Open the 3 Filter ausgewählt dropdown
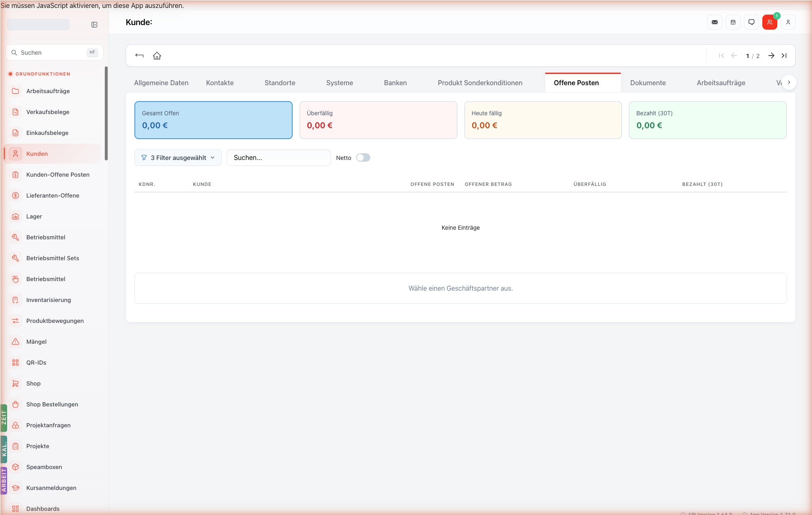 pyautogui.click(x=178, y=157)
